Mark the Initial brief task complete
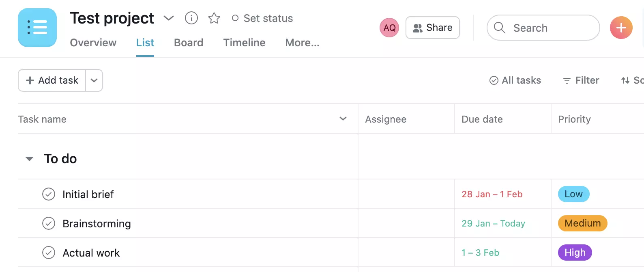This screenshot has height=272, width=644. [x=49, y=194]
